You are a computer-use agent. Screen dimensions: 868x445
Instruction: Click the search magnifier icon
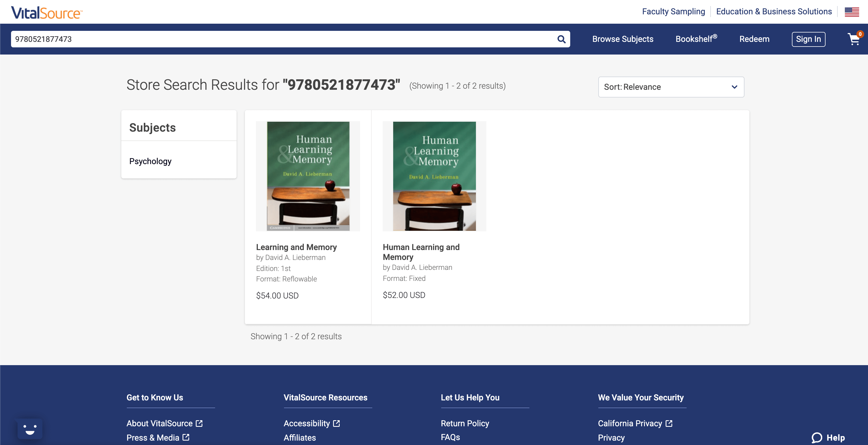[x=561, y=39]
